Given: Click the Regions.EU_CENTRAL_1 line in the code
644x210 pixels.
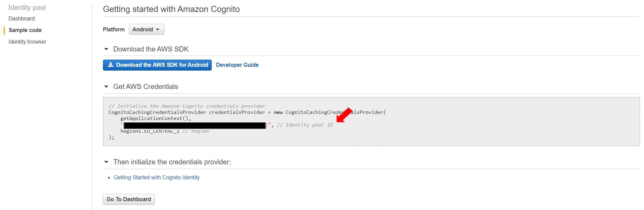Looking at the screenshot, I should coord(150,132).
